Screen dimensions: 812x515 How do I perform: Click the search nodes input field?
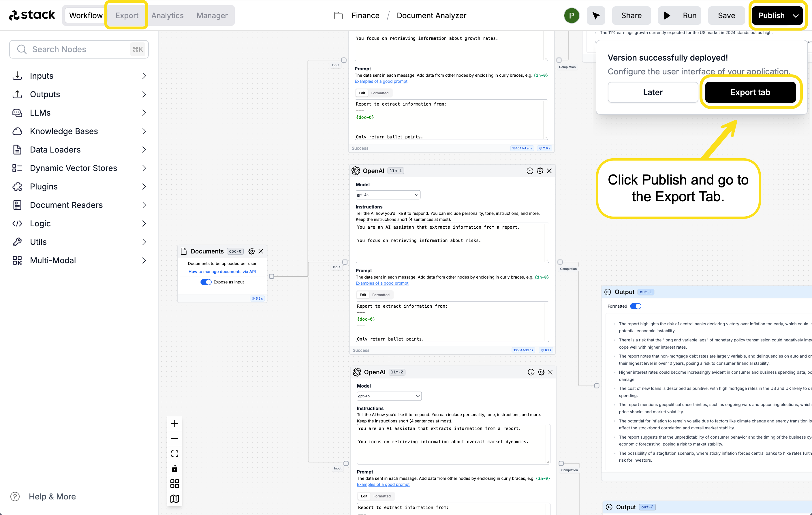[79, 49]
